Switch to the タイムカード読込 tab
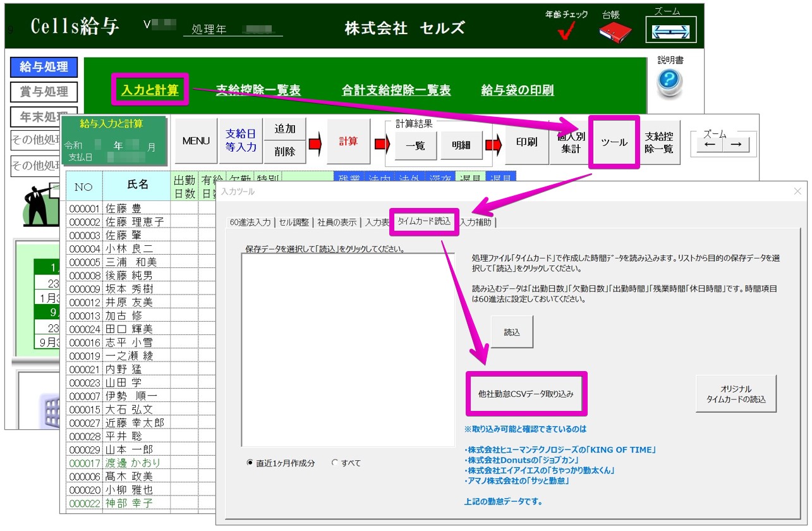The width and height of the screenshot is (812, 531). coord(424,221)
